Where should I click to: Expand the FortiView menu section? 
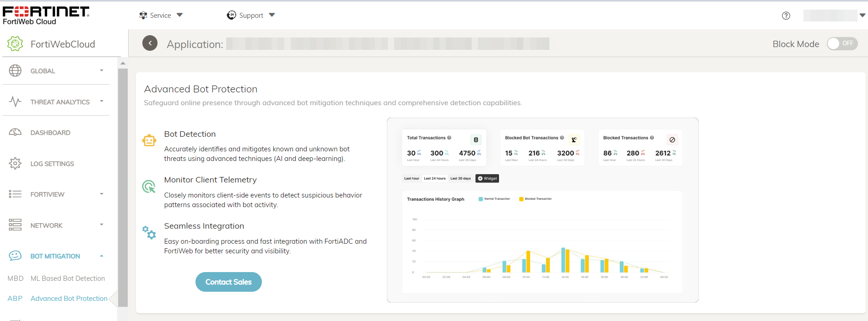pyautogui.click(x=102, y=194)
